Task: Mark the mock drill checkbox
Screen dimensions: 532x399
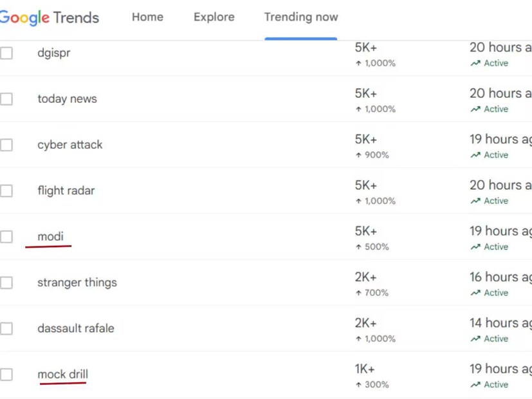Action: point(6,375)
